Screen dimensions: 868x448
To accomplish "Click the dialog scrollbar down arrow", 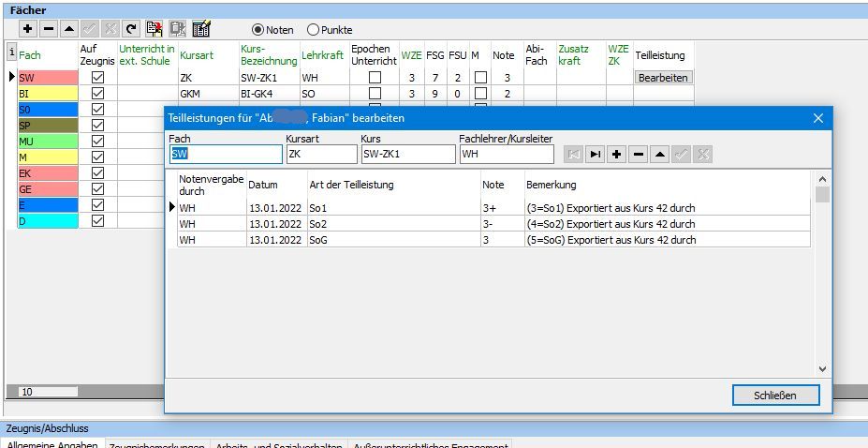I will click(822, 368).
